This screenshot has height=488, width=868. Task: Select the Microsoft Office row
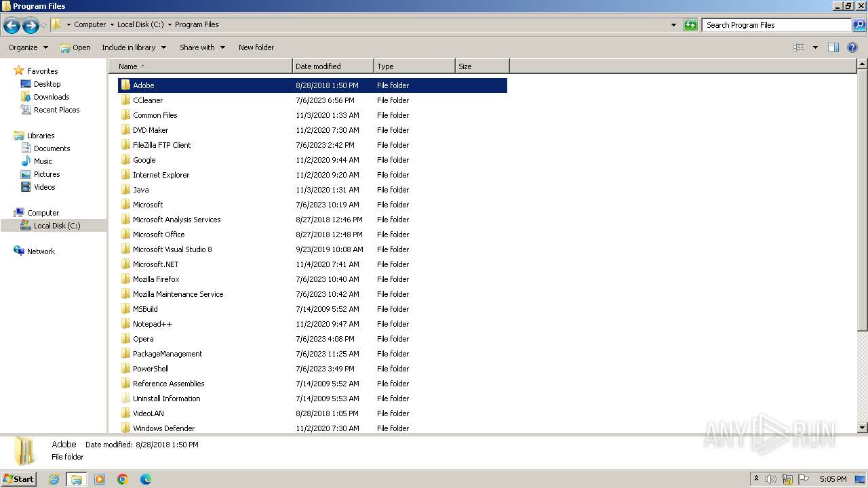coord(313,235)
